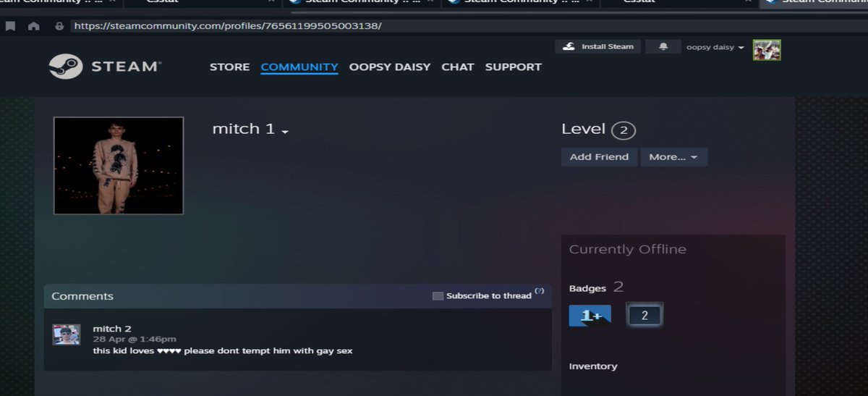Image resolution: width=868 pixels, height=396 pixels.
Task: Click the comment formatting help (?) icon
Action: coord(539,291)
